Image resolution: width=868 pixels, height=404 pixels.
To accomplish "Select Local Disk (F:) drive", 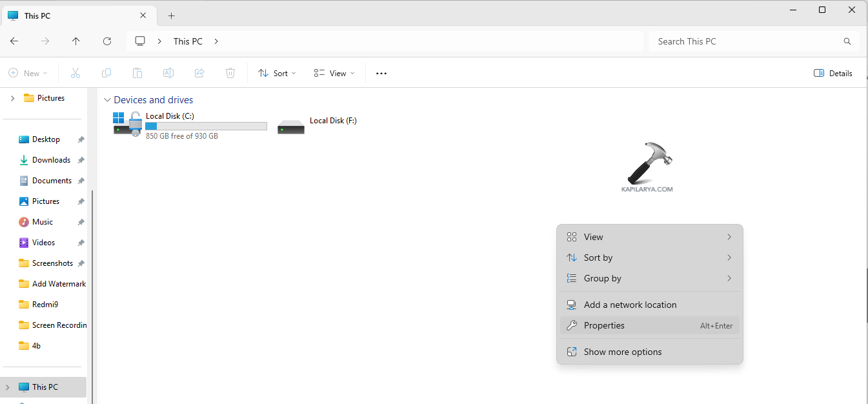I will pyautogui.click(x=318, y=126).
